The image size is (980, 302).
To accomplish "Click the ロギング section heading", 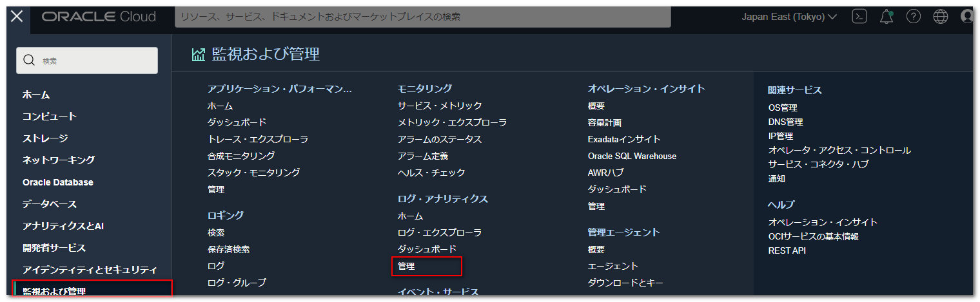I will [x=226, y=215].
